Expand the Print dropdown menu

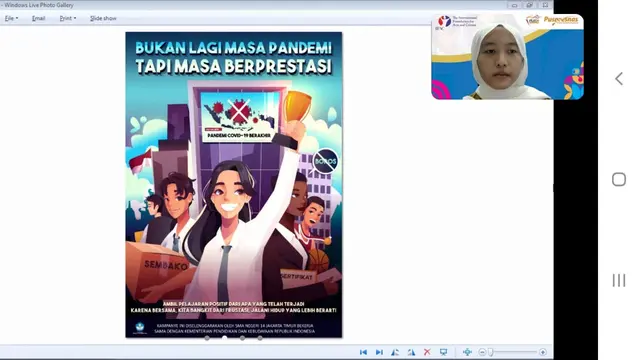pyautogui.click(x=68, y=18)
